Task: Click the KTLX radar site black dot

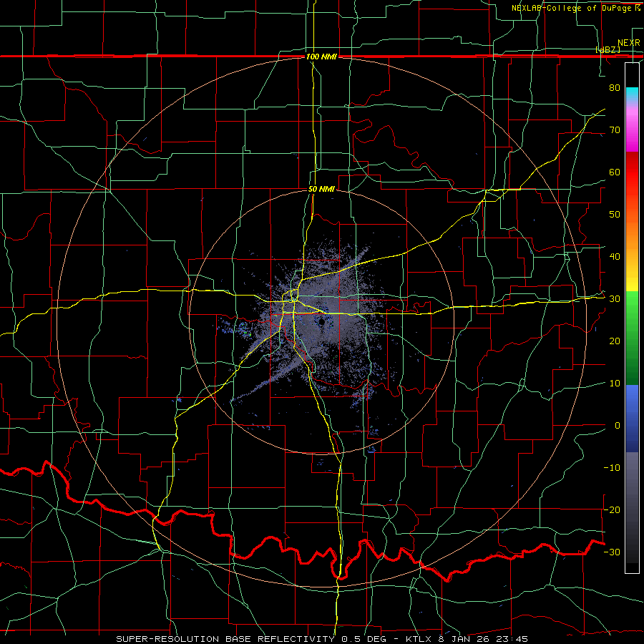Action: 321,323
